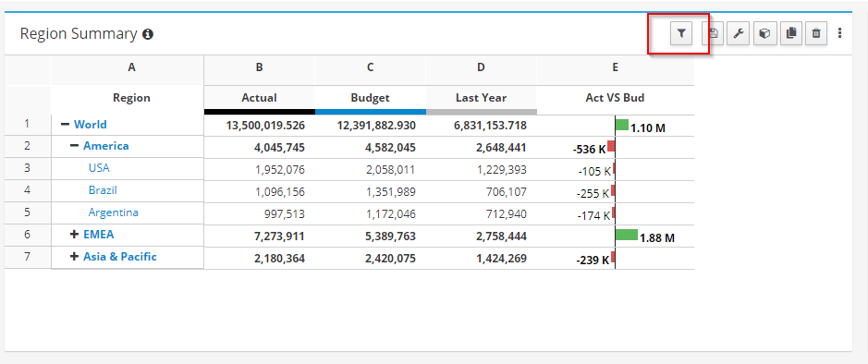Click the save disk icon
The width and height of the screenshot is (868, 364).
(x=714, y=34)
